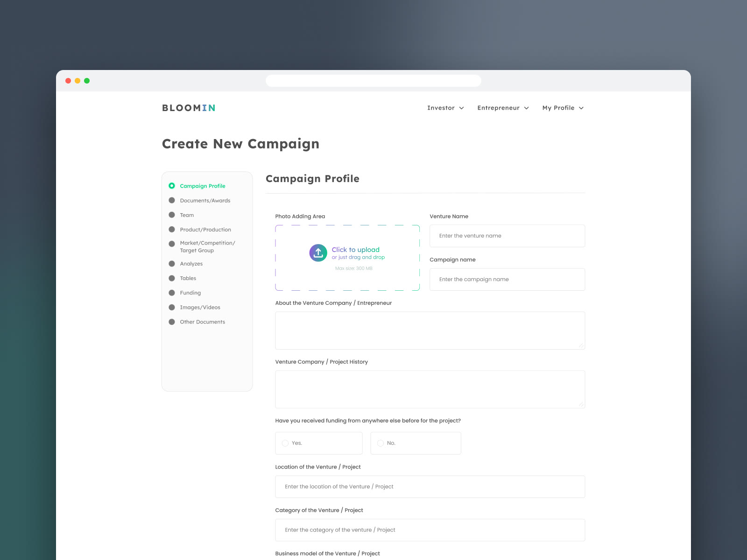Select the Funding step bullet
Screen dimensions: 747x560
pos(172,293)
